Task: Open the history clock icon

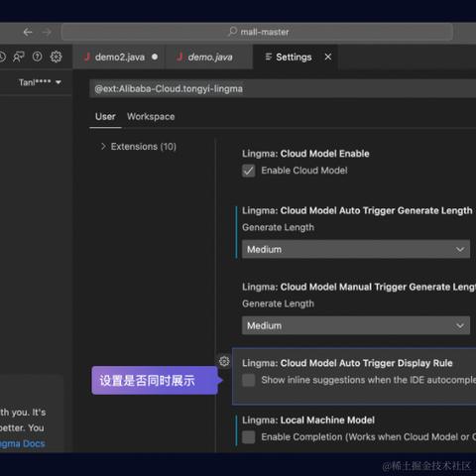Action: click(x=2, y=57)
